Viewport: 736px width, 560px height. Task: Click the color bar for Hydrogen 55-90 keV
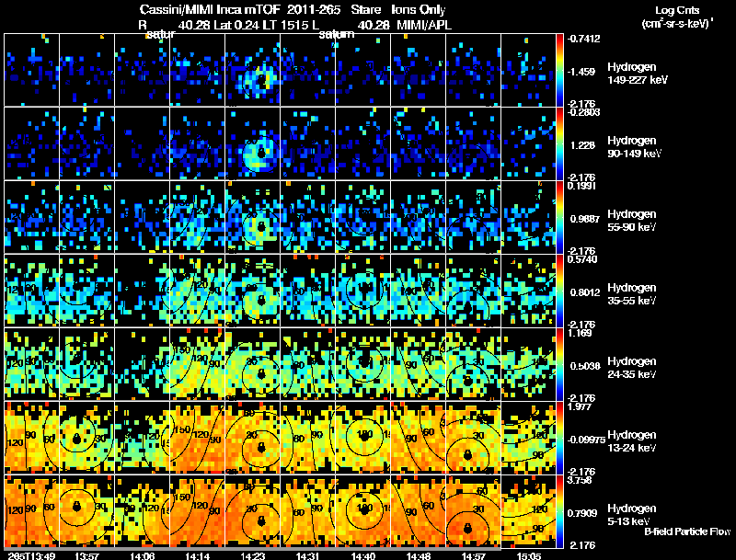(559, 217)
